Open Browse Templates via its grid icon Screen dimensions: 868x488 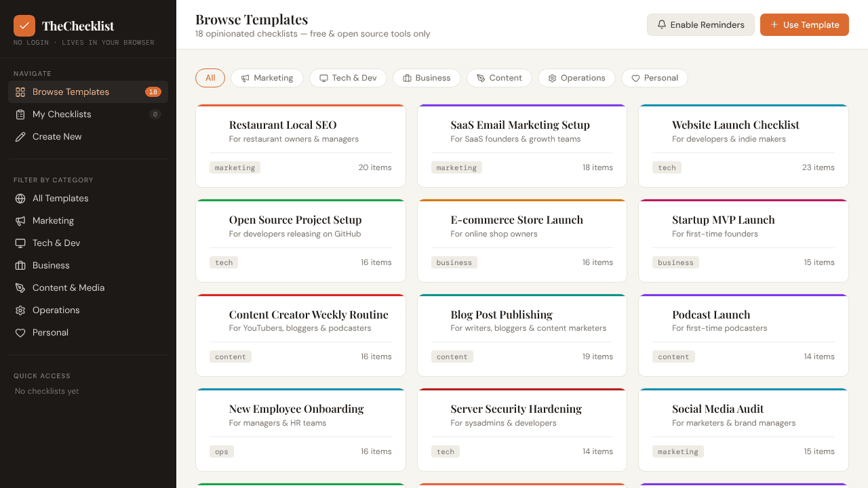pyautogui.click(x=20, y=92)
